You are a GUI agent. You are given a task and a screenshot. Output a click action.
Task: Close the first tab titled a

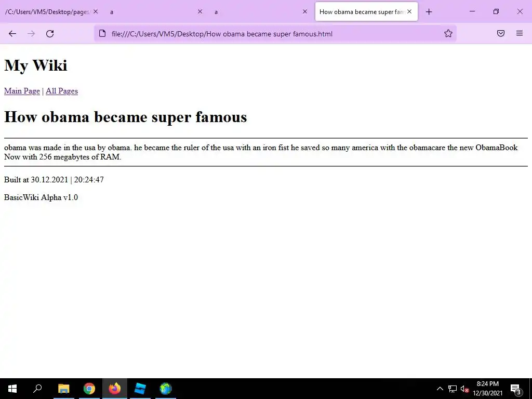(x=200, y=11)
